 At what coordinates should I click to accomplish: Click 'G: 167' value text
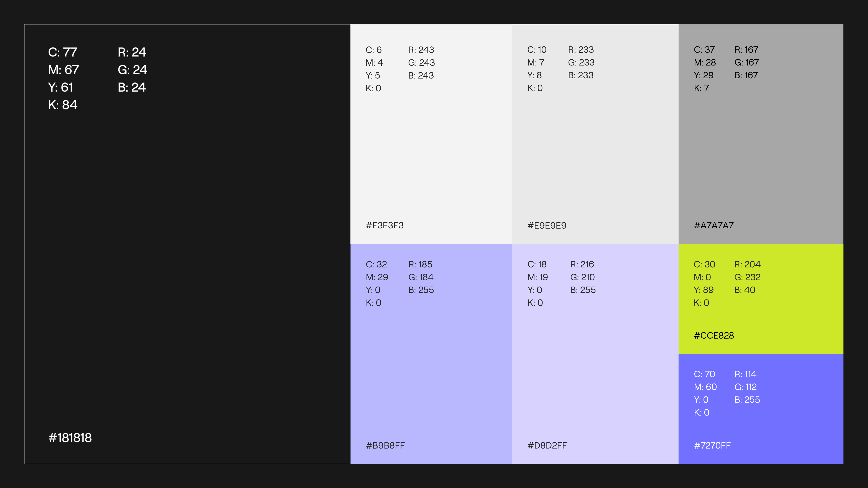(747, 62)
